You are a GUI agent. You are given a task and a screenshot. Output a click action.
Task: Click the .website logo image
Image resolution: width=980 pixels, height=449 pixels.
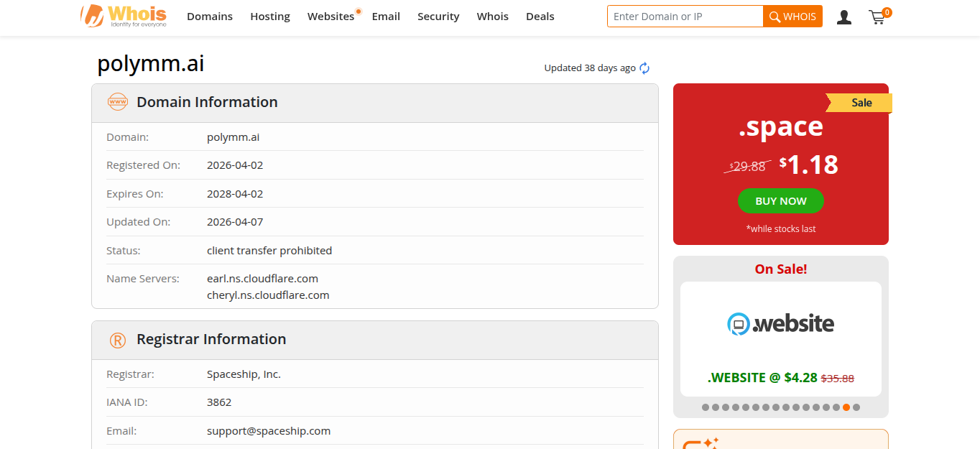[x=781, y=324]
